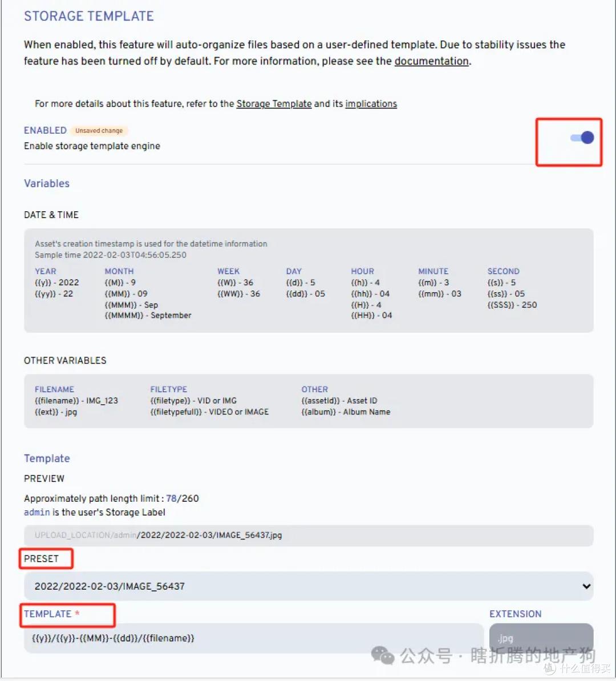Image resolution: width=616 pixels, height=681 pixels.
Task: Open the documentation link
Action: click(431, 61)
